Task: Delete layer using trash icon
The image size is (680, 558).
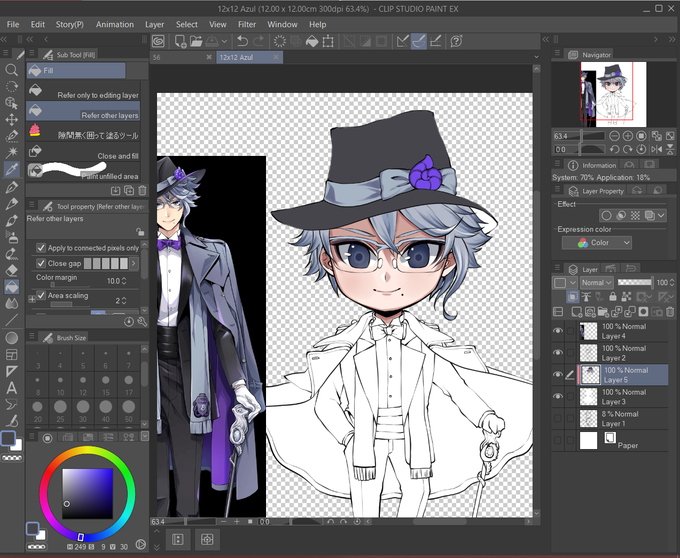Action: pos(670,311)
